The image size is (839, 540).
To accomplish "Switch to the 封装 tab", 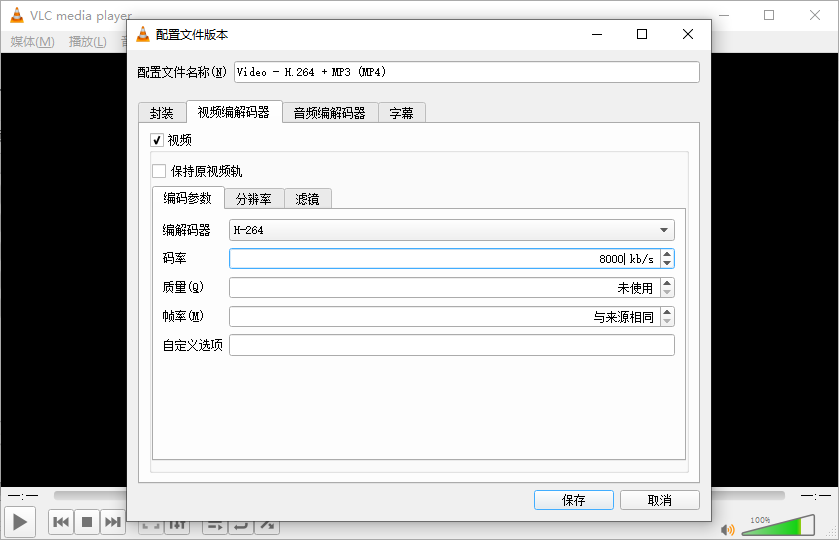I will (x=162, y=113).
